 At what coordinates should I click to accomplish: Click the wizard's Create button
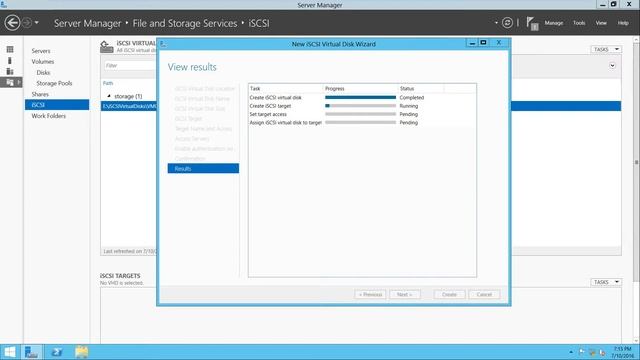point(449,294)
